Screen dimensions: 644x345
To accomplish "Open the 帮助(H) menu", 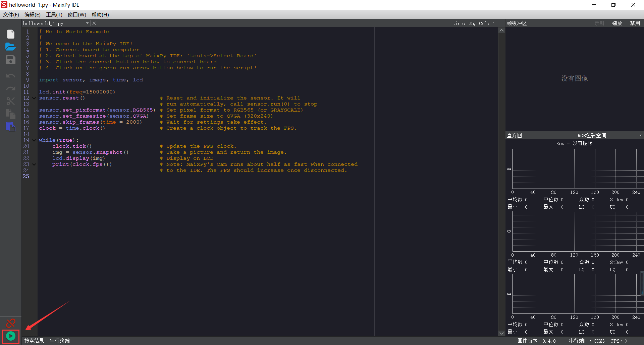I will point(100,15).
